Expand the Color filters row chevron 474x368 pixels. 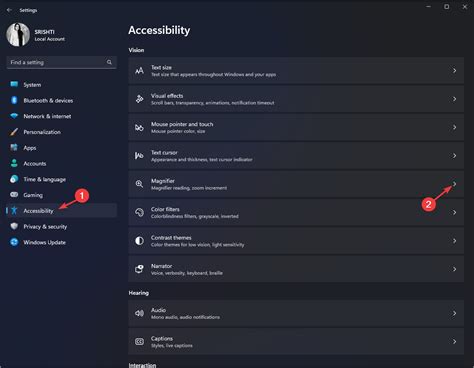point(454,212)
